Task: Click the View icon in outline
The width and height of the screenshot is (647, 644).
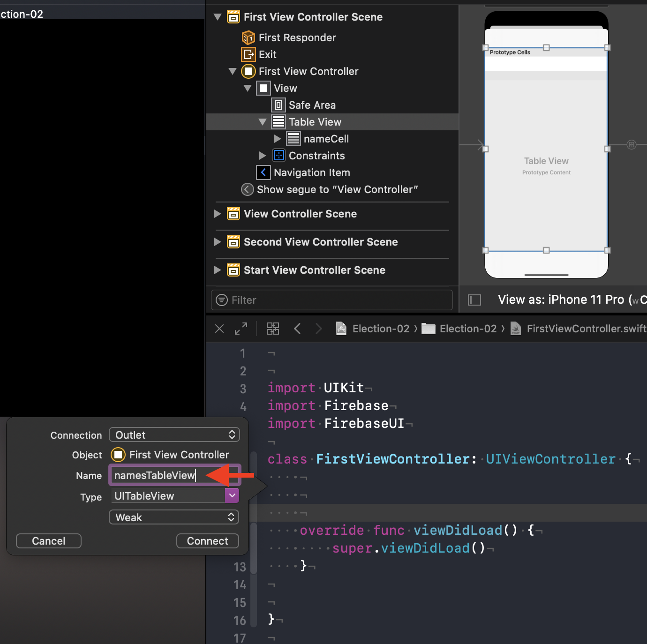Action: tap(263, 88)
